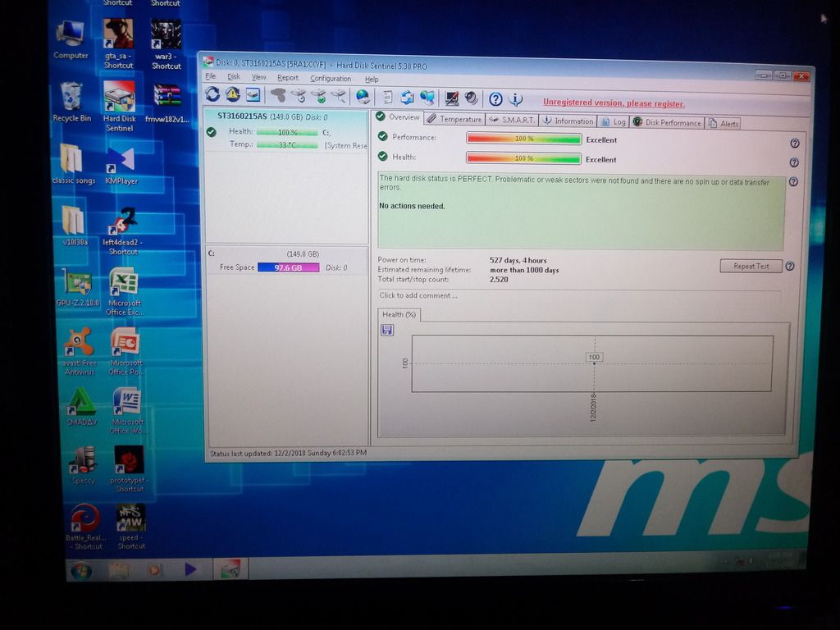Click the warning refresh toolbar icon
Viewport: 840px width, 630px height.
(232, 94)
